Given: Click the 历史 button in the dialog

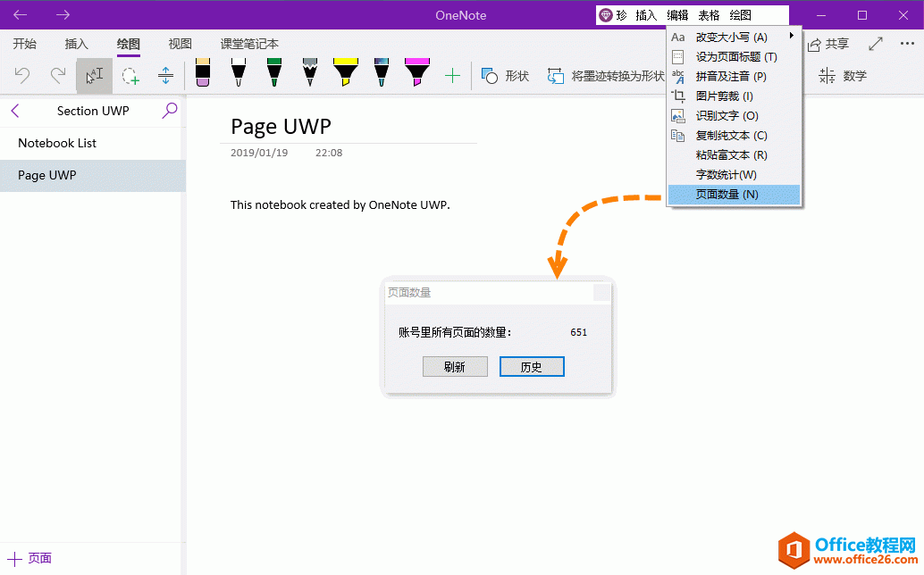Looking at the screenshot, I should coord(532,366).
